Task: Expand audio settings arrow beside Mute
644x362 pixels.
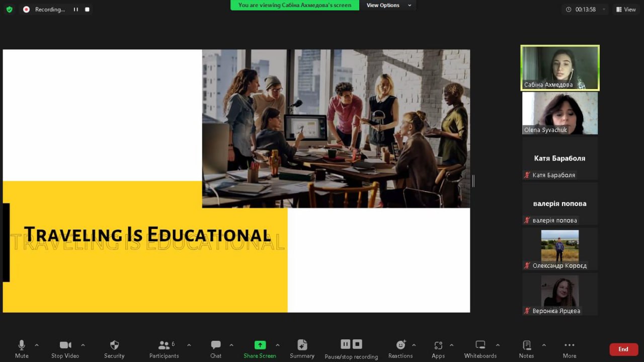Action: [37, 345]
